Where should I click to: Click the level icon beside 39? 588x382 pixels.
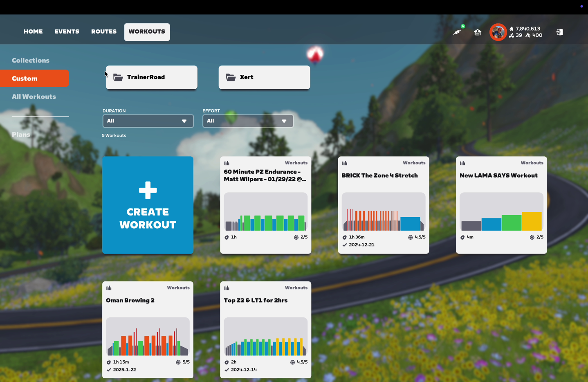click(512, 36)
